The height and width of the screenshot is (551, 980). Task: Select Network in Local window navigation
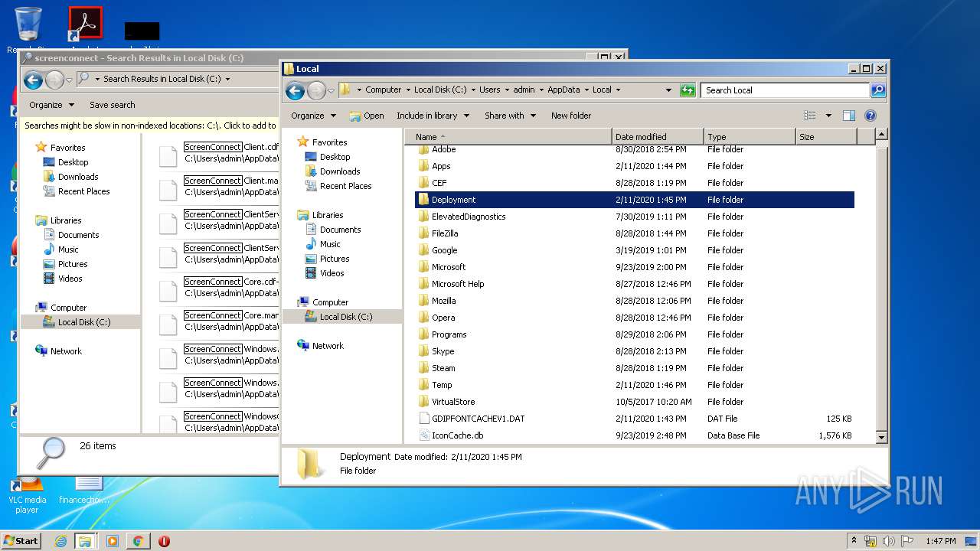(x=328, y=346)
